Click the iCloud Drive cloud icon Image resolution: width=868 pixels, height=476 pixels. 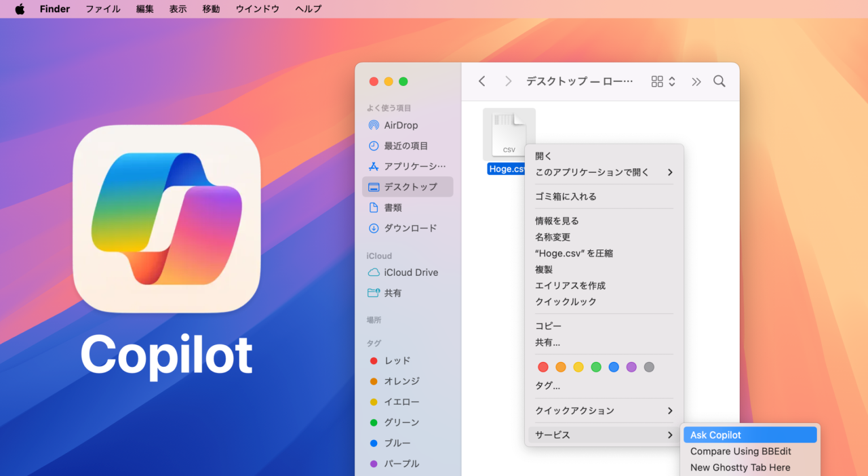coord(373,273)
